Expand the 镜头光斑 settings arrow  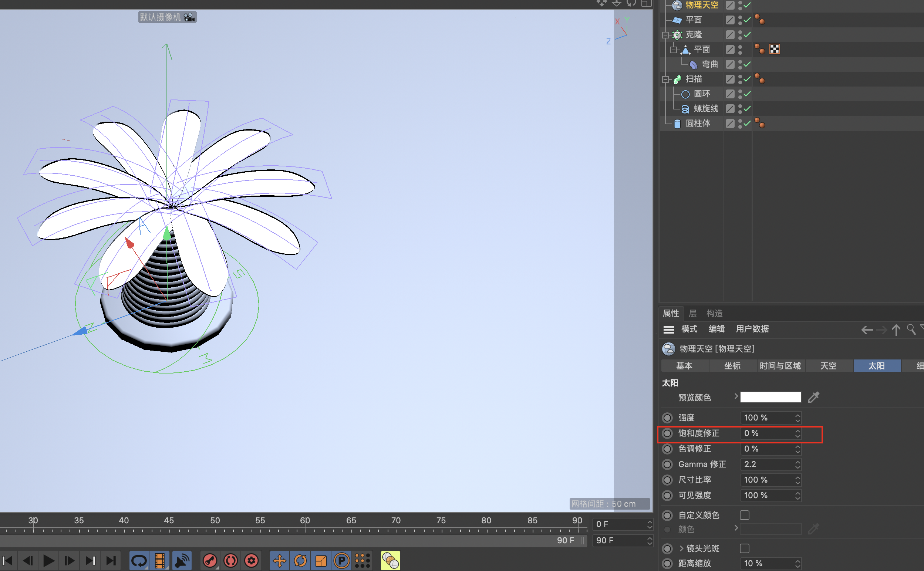[682, 548]
